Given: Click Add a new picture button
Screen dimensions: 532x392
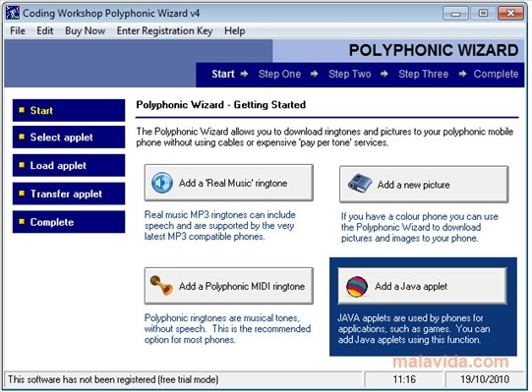Looking at the screenshot, I should click(424, 184).
